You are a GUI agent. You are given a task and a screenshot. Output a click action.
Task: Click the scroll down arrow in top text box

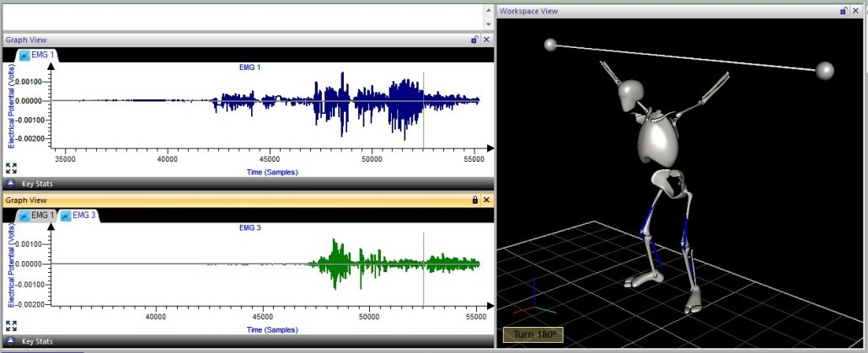[487, 23]
